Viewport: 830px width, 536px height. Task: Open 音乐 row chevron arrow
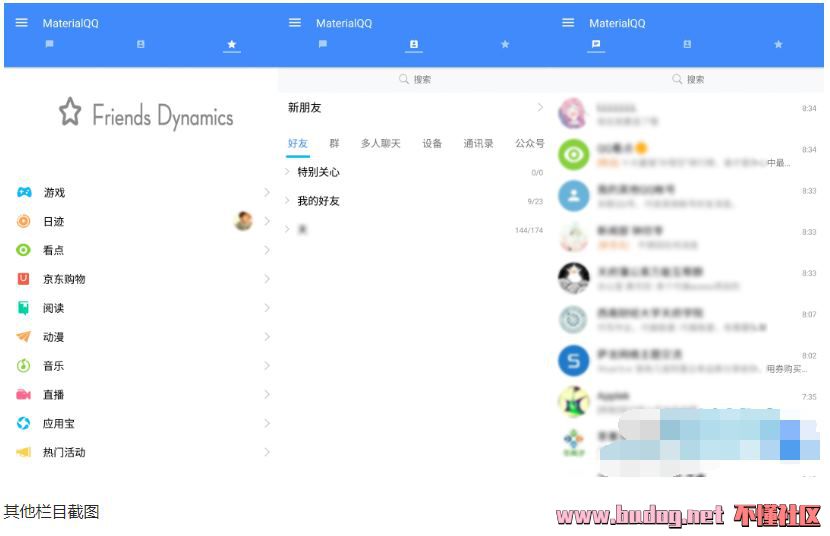pyautogui.click(x=267, y=365)
